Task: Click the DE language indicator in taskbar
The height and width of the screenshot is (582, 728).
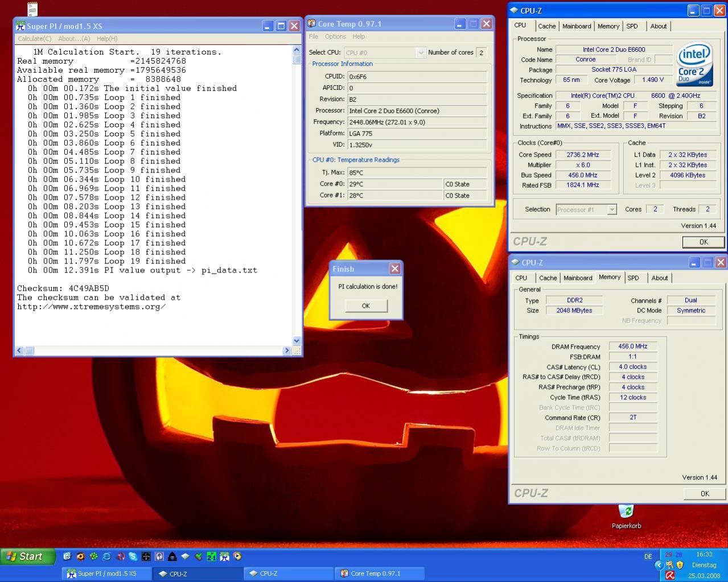Action: coord(648,556)
